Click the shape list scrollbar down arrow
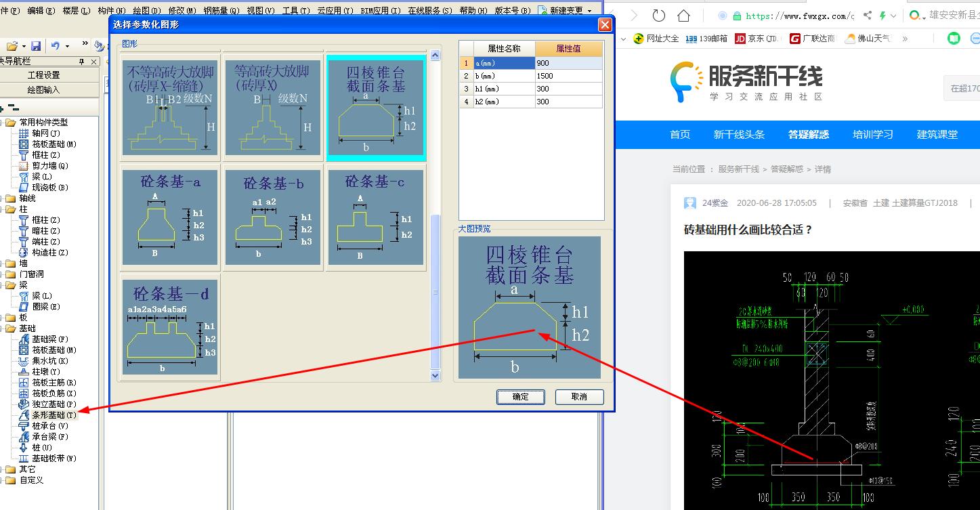This screenshot has width=980, height=510. coord(435,375)
